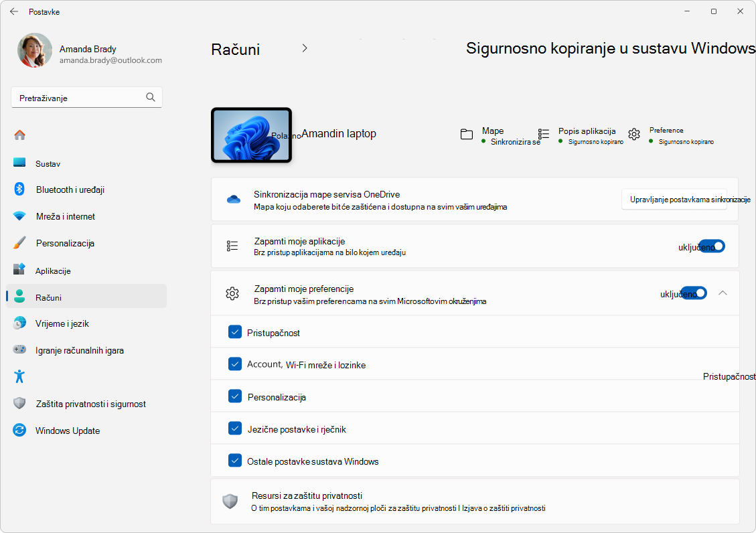
Task: Click the search magnifier icon
Action: click(x=151, y=97)
